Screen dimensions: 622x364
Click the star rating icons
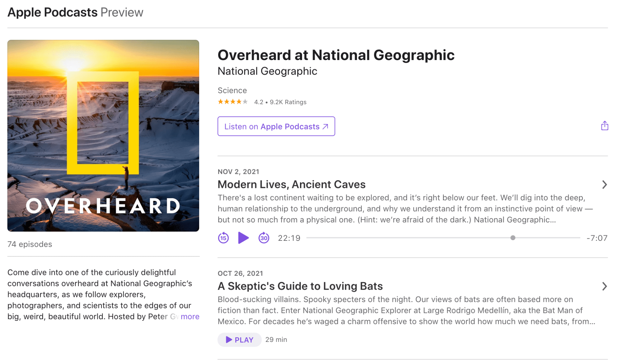click(x=233, y=102)
